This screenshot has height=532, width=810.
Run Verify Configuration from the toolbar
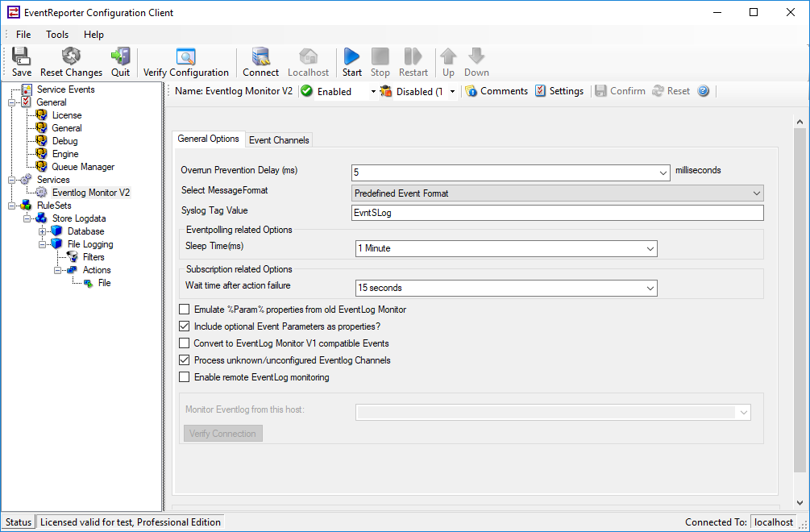click(186, 62)
